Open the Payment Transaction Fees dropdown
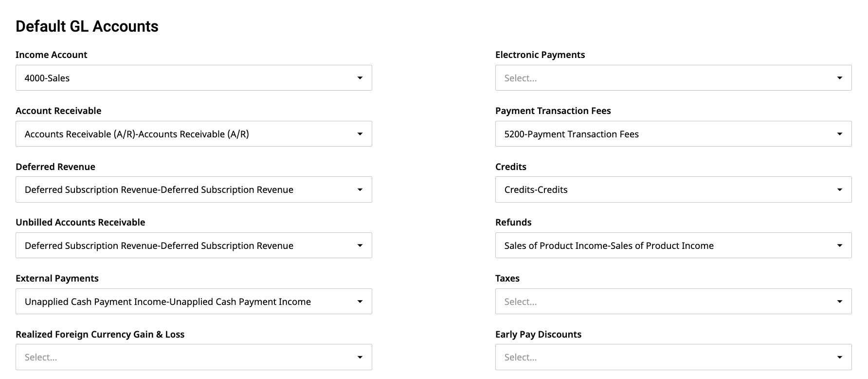The image size is (868, 379). [673, 134]
